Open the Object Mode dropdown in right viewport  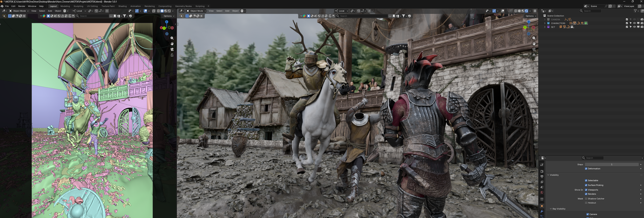pos(196,11)
